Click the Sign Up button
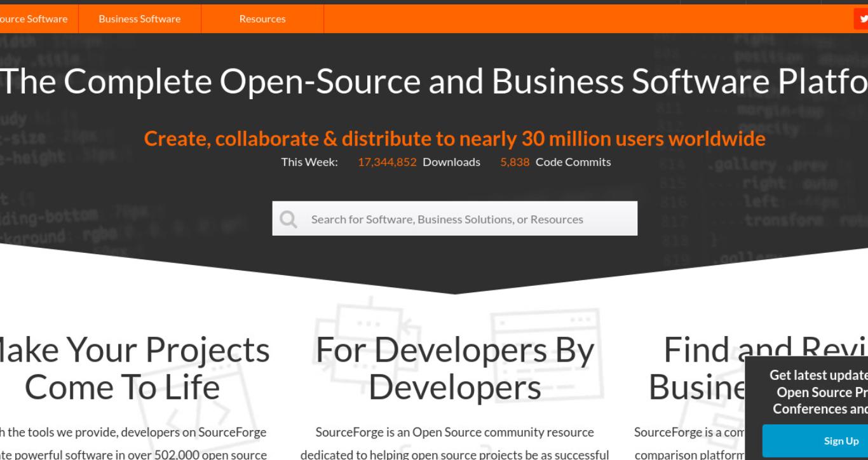 (x=815, y=441)
